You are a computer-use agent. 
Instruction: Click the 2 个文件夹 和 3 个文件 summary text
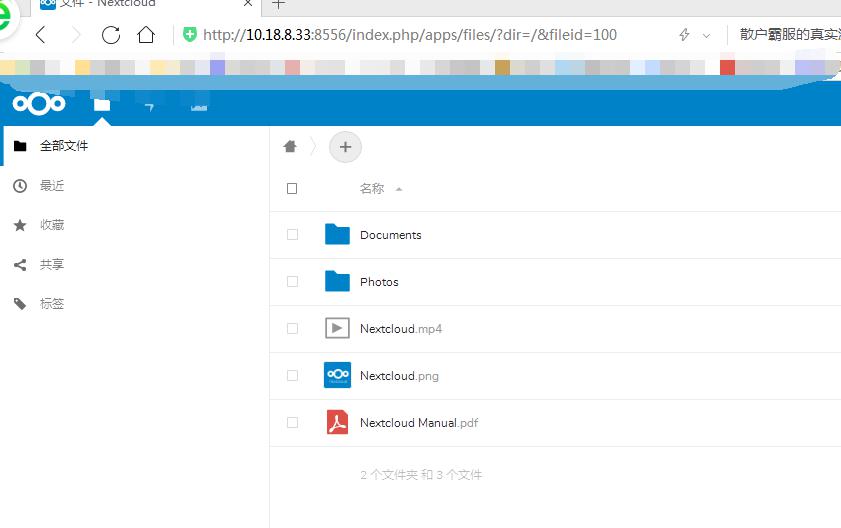point(421,475)
